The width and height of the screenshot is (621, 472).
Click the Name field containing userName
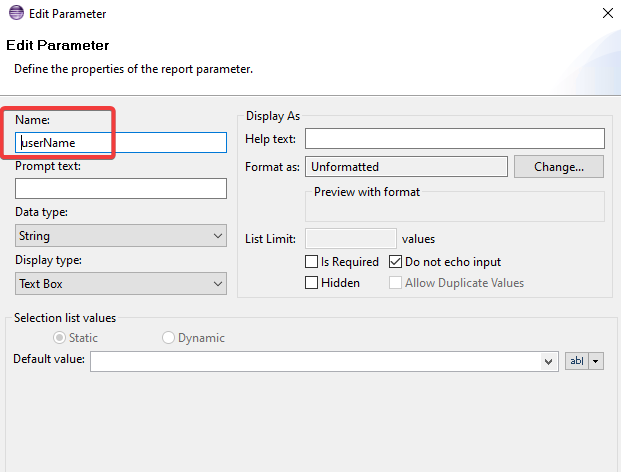121,142
